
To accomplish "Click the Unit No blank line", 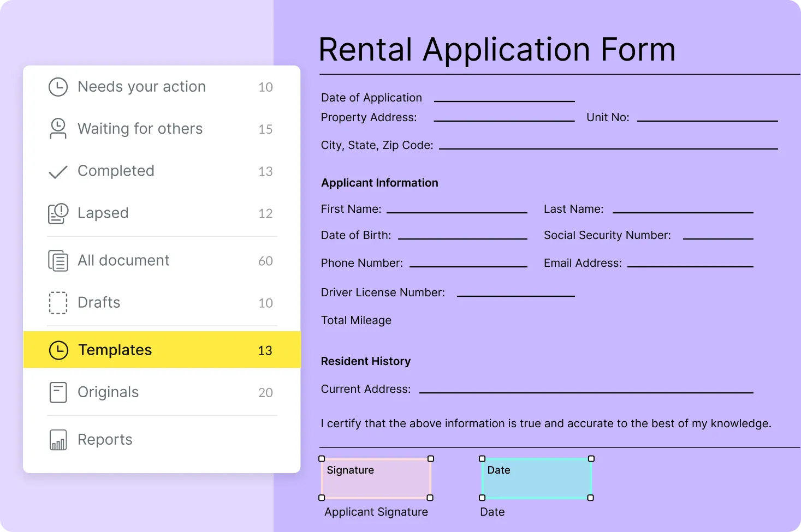I will click(x=708, y=121).
